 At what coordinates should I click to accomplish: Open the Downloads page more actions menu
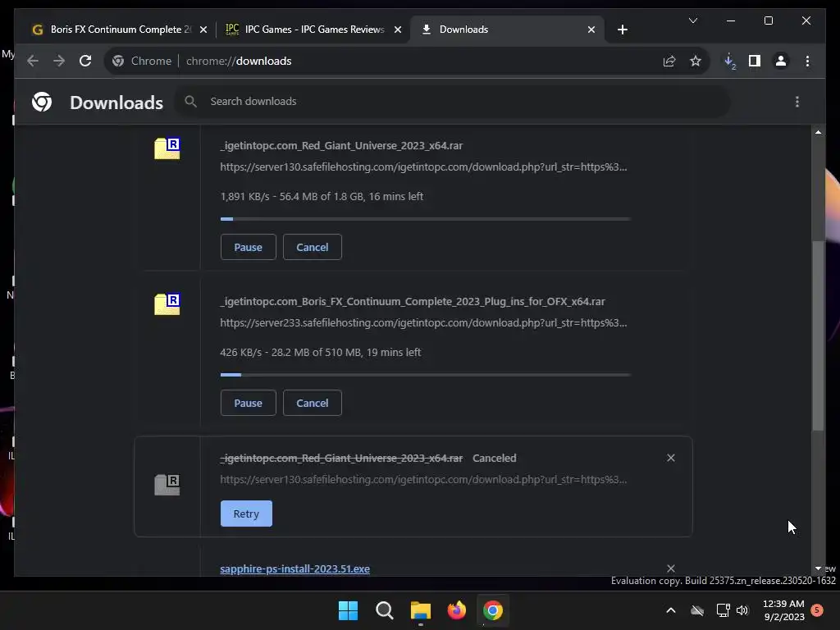pyautogui.click(x=797, y=102)
